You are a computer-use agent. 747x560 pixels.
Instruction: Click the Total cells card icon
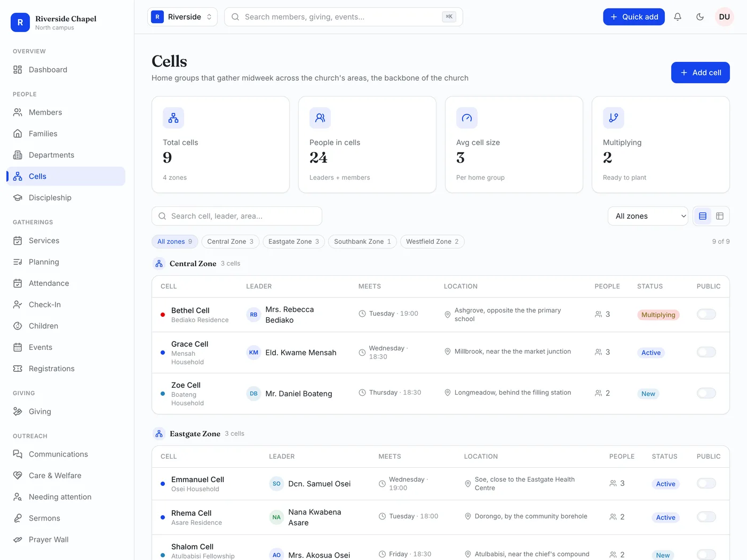point(173,118)
